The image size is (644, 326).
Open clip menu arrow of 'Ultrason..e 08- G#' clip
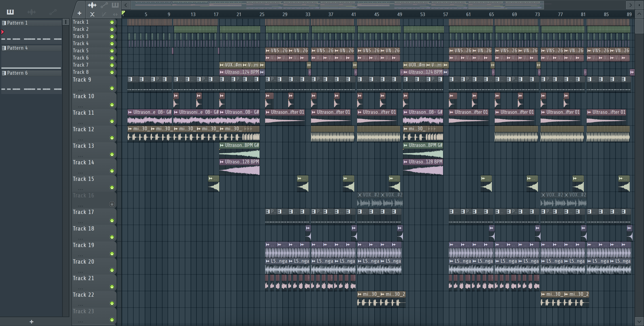[x=130, y=112]
